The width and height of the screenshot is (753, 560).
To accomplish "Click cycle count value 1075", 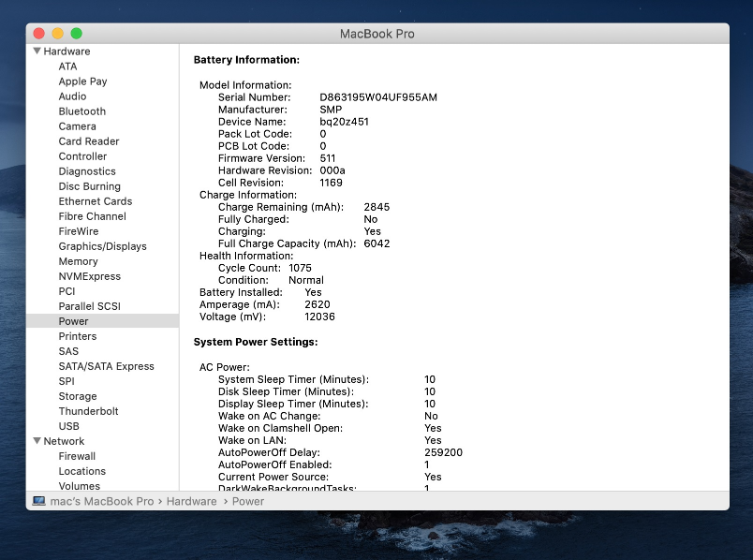I will click(x=300, y=268).
